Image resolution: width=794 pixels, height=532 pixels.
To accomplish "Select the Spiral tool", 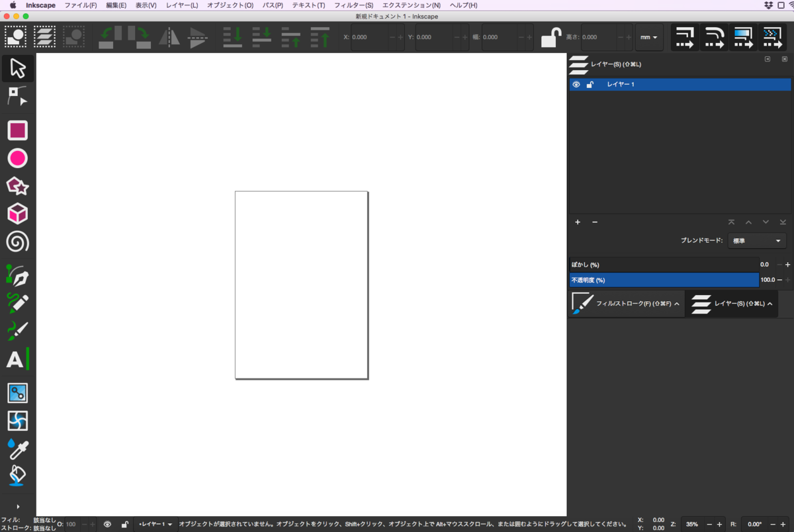I will [17, 242].
